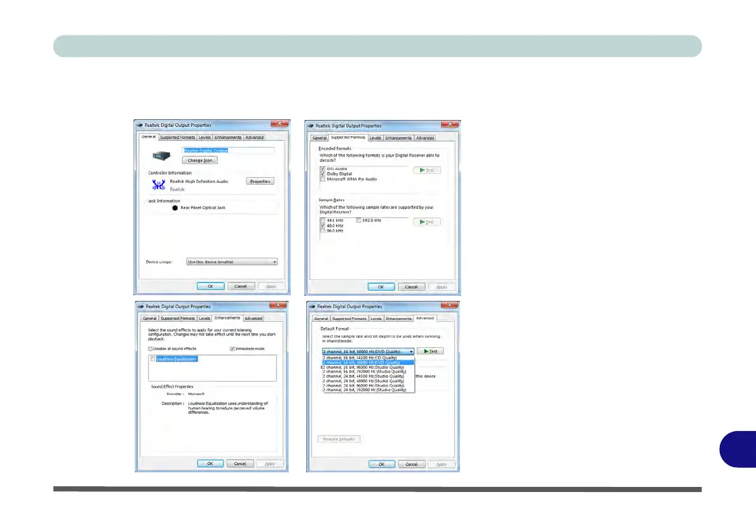
Task: Choose 2 channel, 24 bit, 48000 Hz option
Action: pyautogui.click(x=368, y=381)
